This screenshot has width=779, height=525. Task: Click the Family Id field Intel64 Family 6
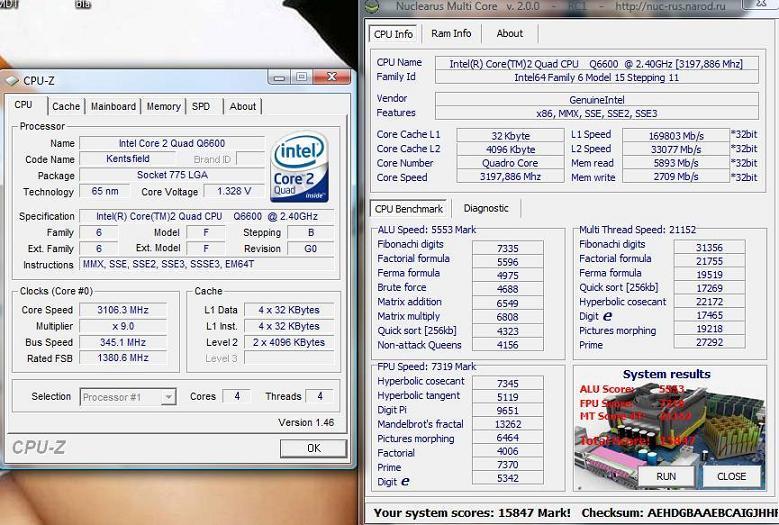(x=597, y=77)
